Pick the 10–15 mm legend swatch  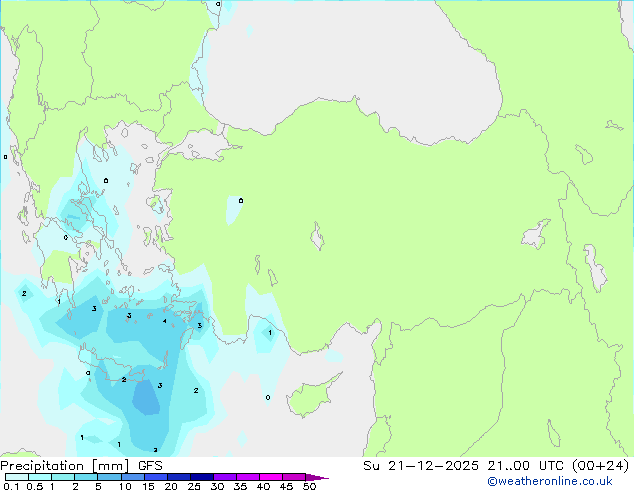[x=132, y=477]
